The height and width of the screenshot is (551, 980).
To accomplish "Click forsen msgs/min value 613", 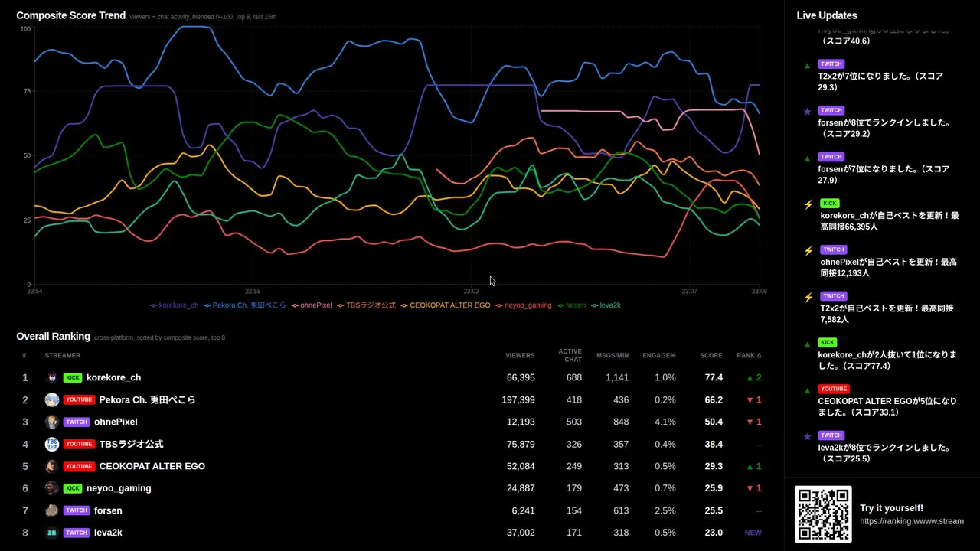I will click(x=621, y=510).
